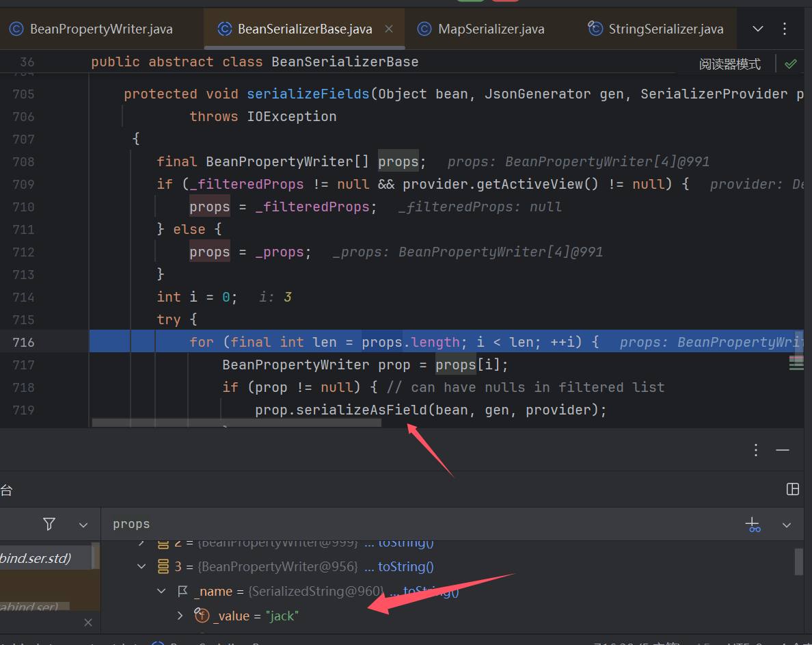The image size is (812, 645).
Task: Click the close X below the frames list
Action: pyautogui.click(x=88, y=622)
